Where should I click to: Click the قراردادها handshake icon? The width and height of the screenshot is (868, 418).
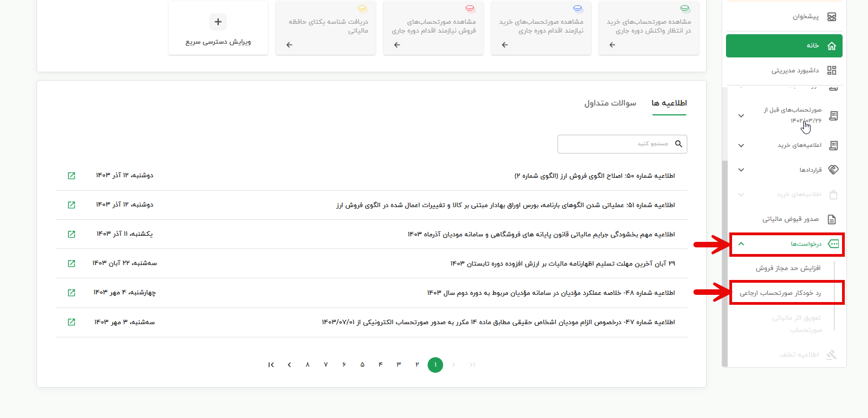(x=834, y=170)
